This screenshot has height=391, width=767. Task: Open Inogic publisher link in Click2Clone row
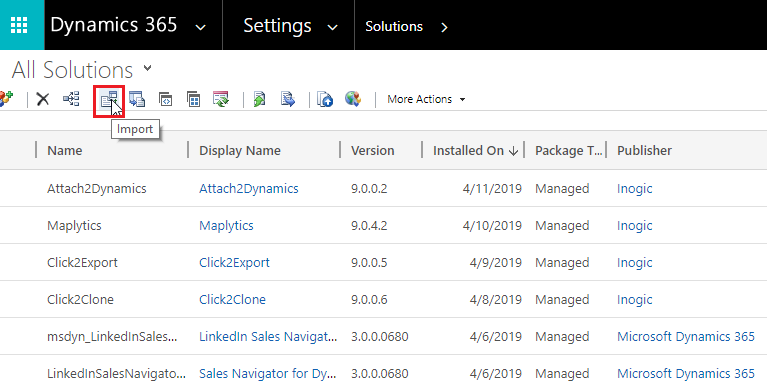coord(634,299)
